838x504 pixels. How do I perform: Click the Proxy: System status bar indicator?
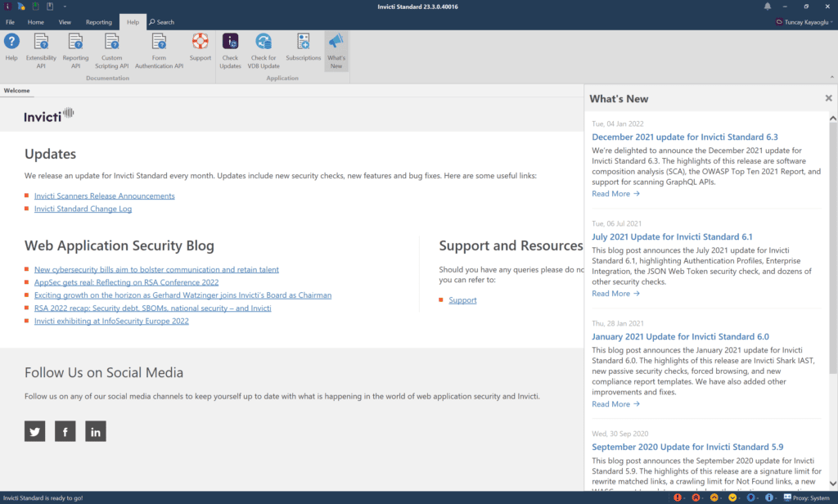coord(806,497)
